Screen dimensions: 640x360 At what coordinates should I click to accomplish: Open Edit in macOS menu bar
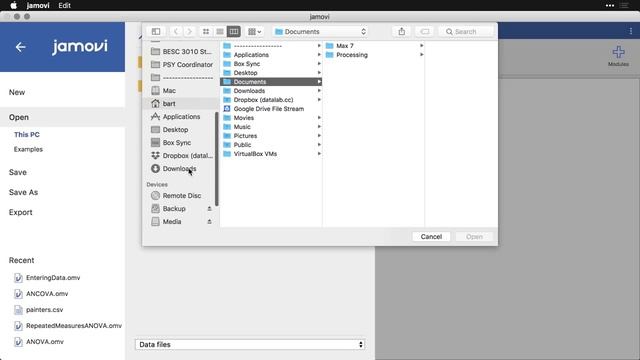click(x=64, y=5)
